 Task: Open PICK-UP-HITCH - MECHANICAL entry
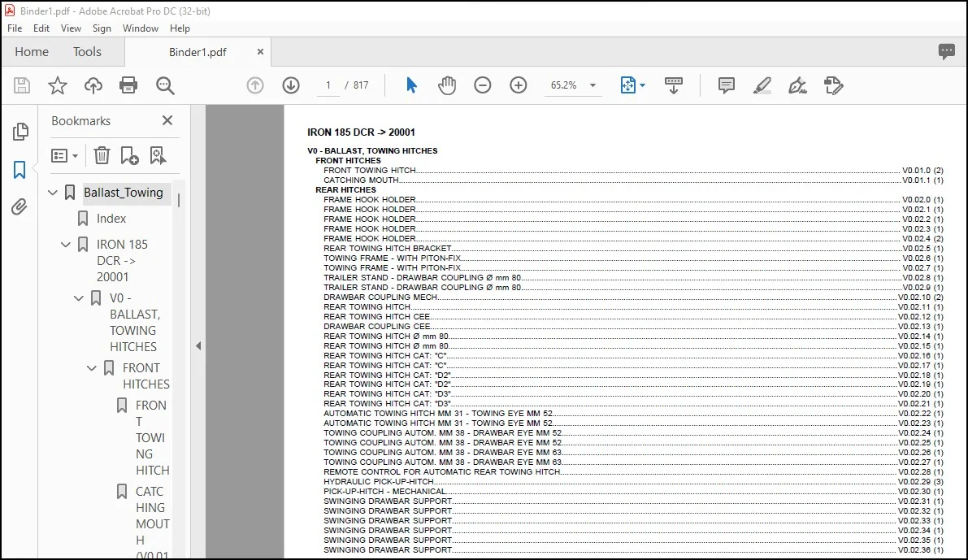pyautogui.click(x=633, y=492)
